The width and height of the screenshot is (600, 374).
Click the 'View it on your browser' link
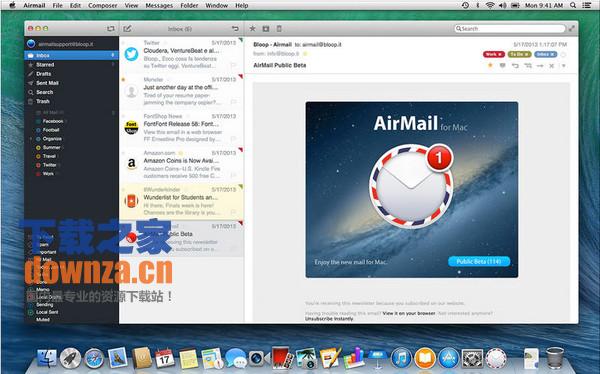pos(409,313)
